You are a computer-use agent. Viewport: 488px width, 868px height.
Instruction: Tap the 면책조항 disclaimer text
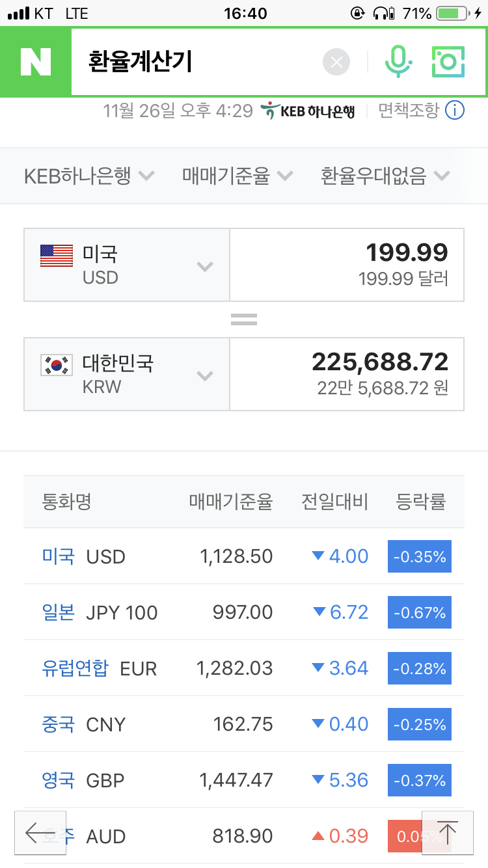(409, 111)
